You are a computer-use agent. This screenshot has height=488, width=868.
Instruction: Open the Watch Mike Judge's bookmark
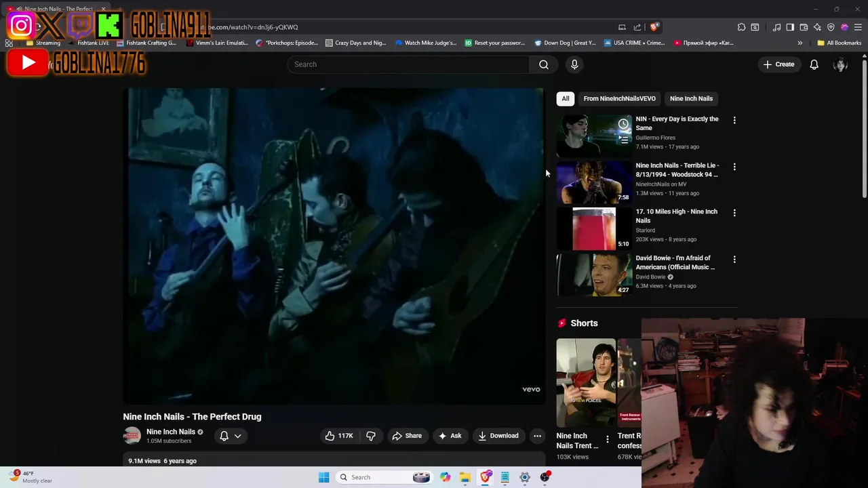click(x=426, y=43)
